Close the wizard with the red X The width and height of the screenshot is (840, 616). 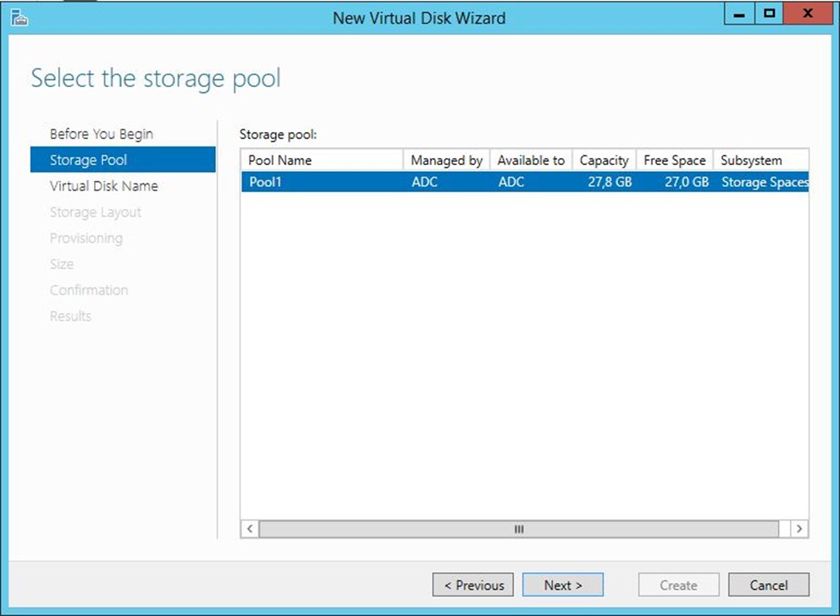[807, 14]
